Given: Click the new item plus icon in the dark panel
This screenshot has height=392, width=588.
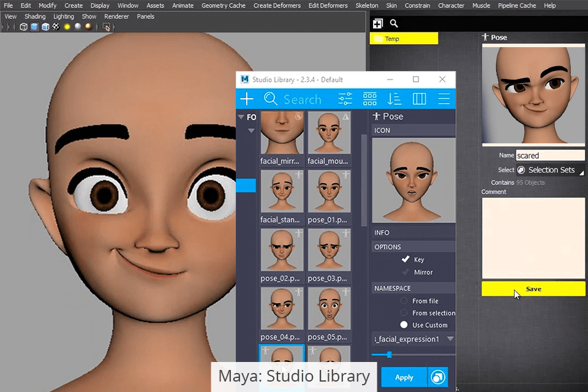Looking at the screenshot, I should (378, 24).
